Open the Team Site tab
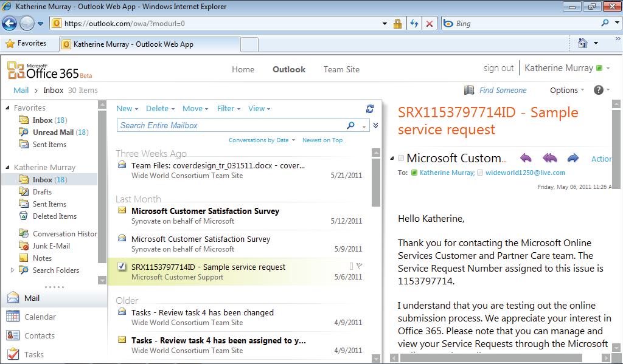 341,69
